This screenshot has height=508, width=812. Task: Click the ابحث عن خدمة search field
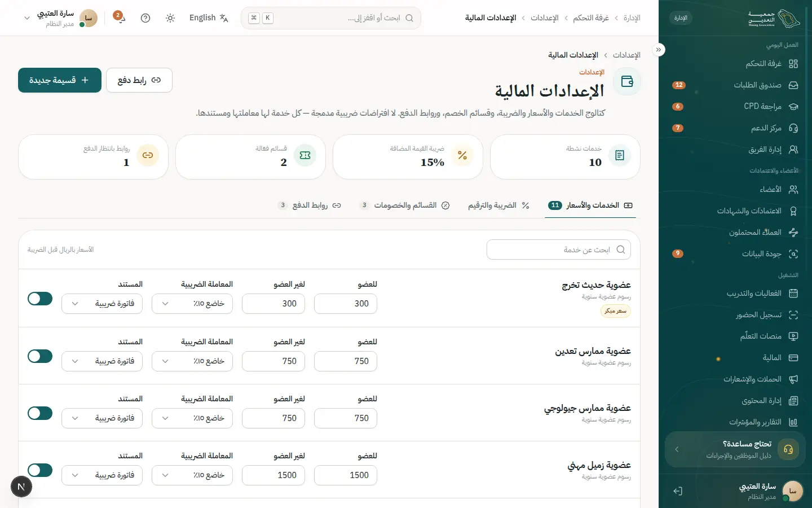(x=559, y=249)
